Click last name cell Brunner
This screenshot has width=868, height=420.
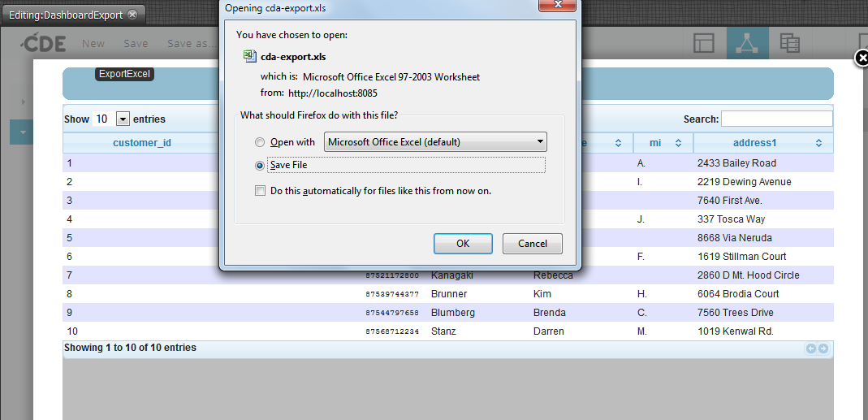tap(449, 293)
